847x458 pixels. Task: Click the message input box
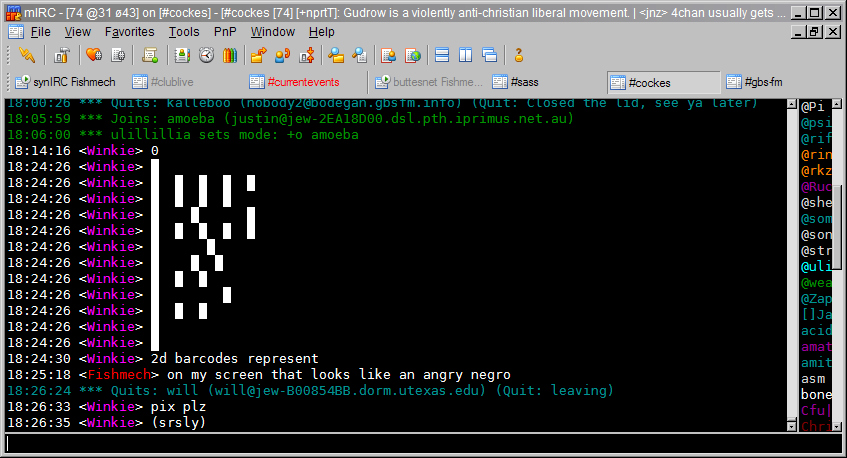[x=424, y=444]
